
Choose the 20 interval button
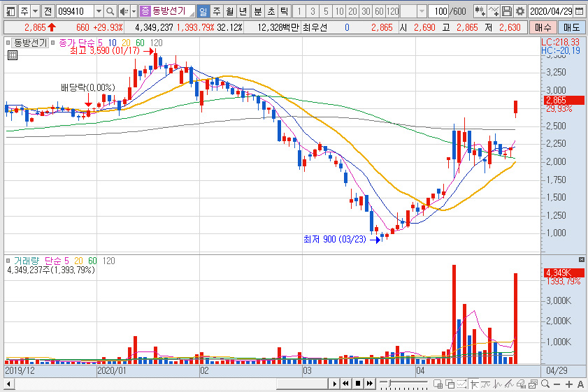tap(352, 11)
